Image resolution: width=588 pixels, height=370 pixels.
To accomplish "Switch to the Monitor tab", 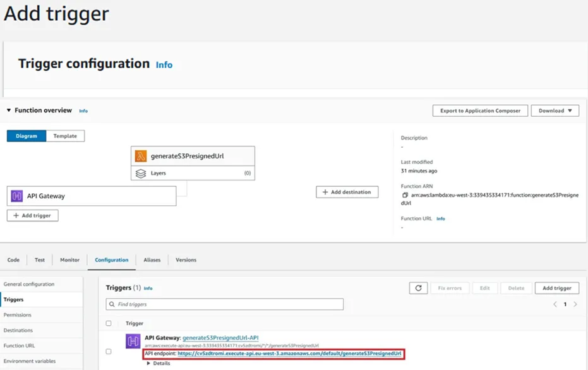I will tap(69, 260).
